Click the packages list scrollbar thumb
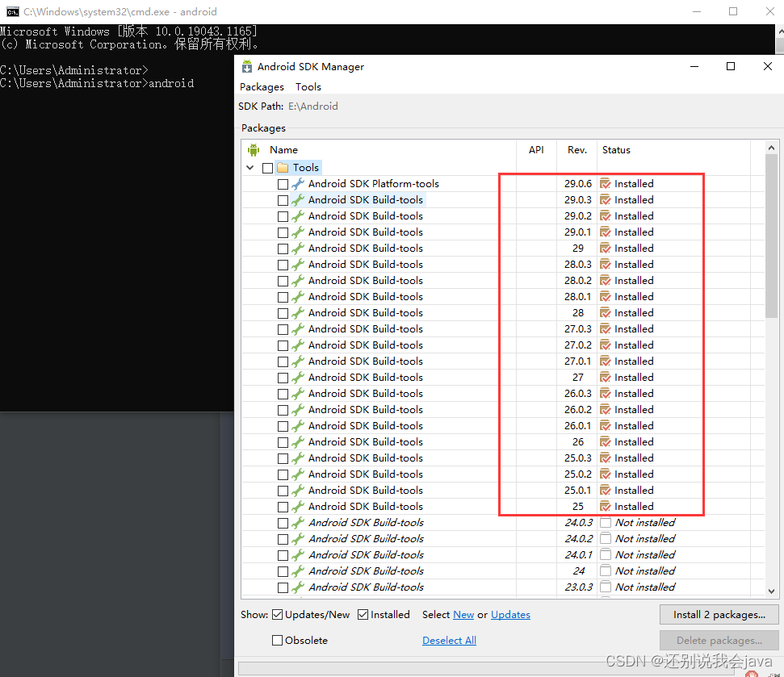The image size is (784, 677). 772,236
